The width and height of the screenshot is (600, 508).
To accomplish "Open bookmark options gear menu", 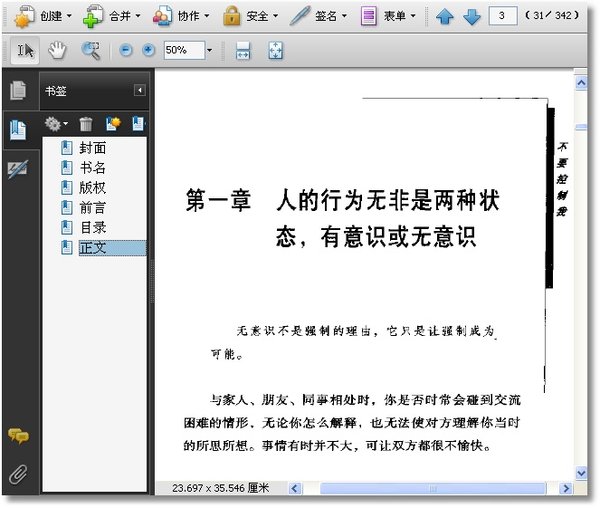I will (56, 124).
